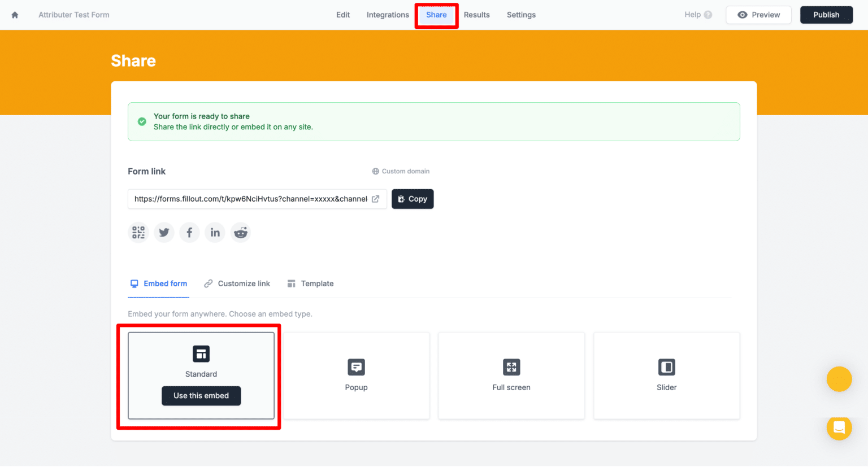Switch to the Template tab
The height and width of the screenshot is (467, 868).
[x=316, y=283]
